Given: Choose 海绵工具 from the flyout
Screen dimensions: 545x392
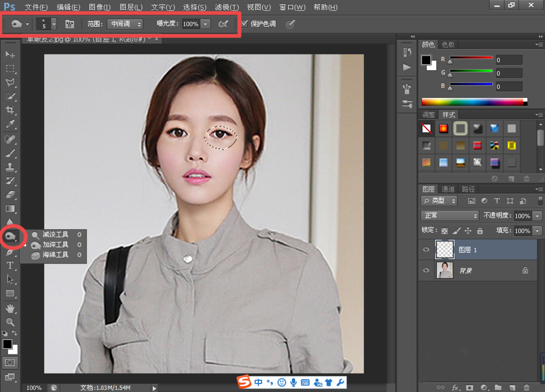Looking at the screenshot, I should (x=55, y=254).
